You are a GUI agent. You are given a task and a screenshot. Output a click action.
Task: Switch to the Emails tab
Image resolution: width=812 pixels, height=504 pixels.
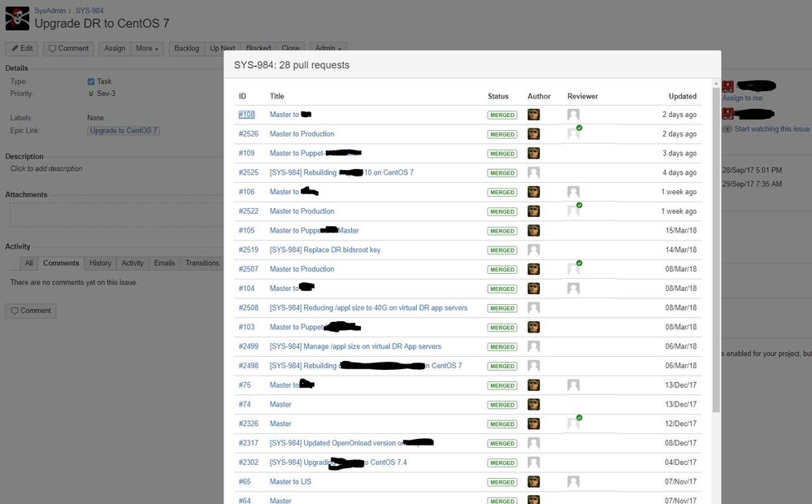tap(164, 263)
